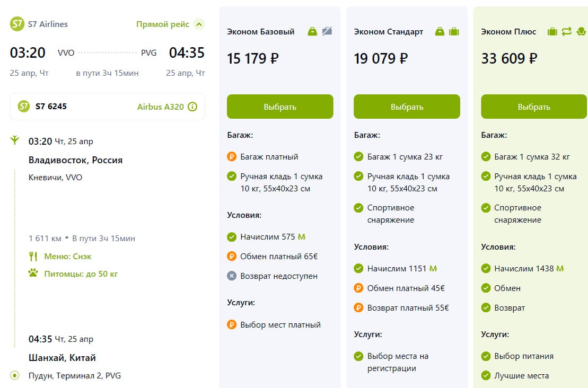Click the S7 6245 flight number card
This screenshot has height=388, width=588.
point(80,107)
